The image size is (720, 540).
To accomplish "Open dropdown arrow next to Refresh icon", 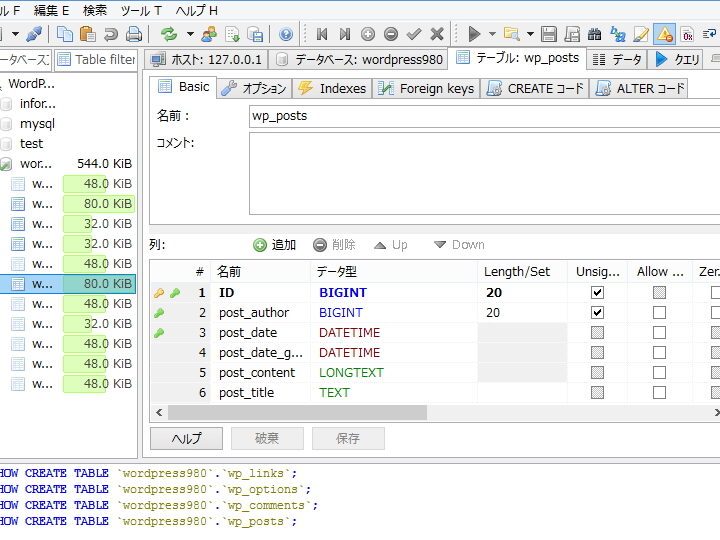I will click(x=189, y=34).
